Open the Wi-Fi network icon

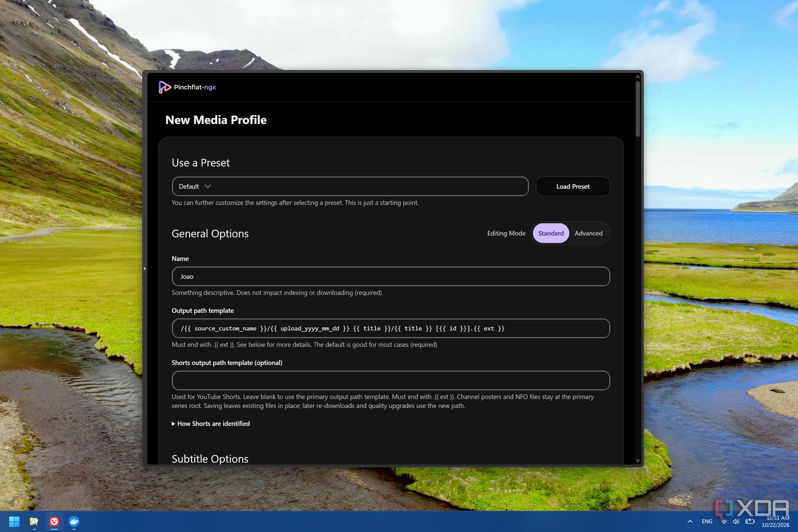tap(724, 522)
